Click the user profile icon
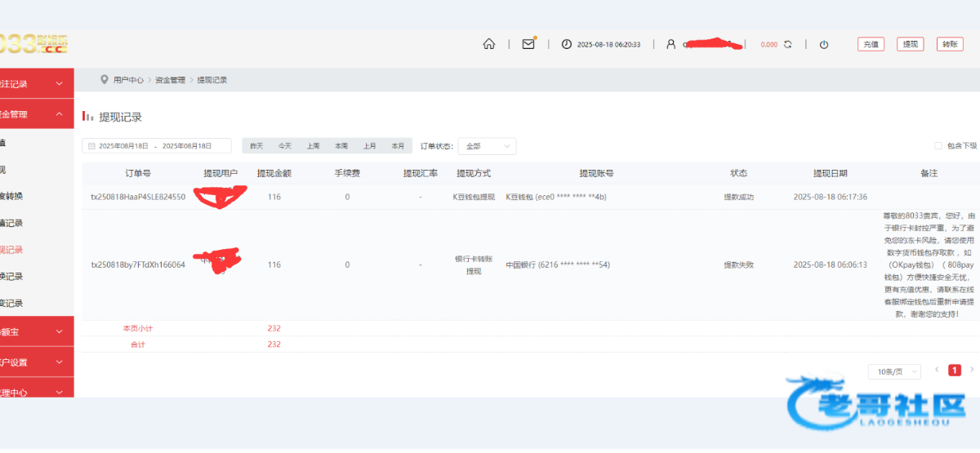Screen dimensions: 980x453 pos(670,44)
